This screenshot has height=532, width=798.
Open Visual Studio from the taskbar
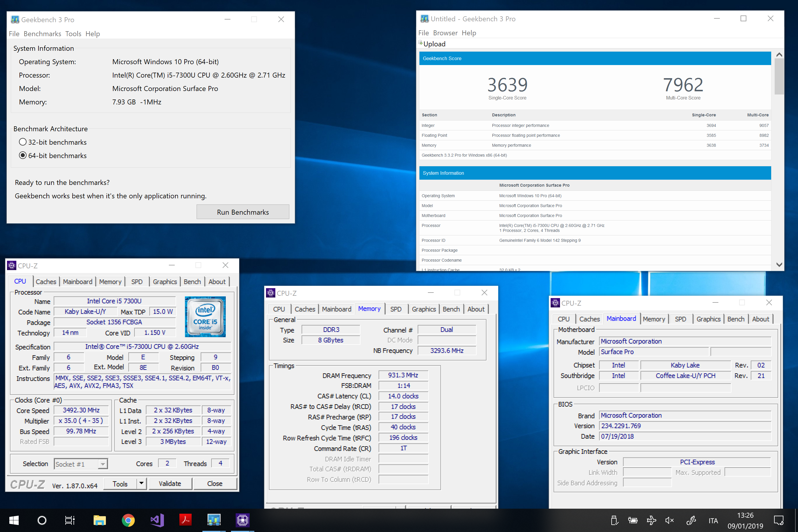click(x=157, y=520)
